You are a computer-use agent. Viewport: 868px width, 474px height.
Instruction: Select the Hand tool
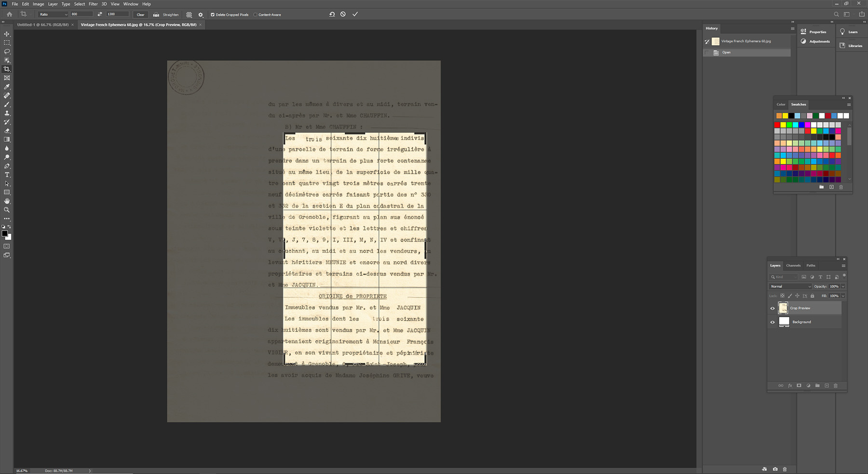pos(7,201)
